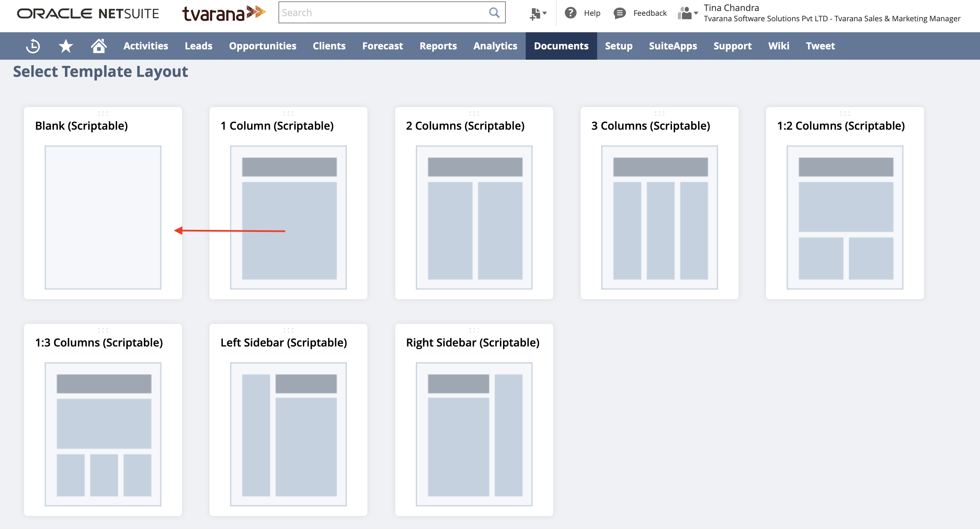Go to the Home icon
980x529 pixels.
click(99, 46)
